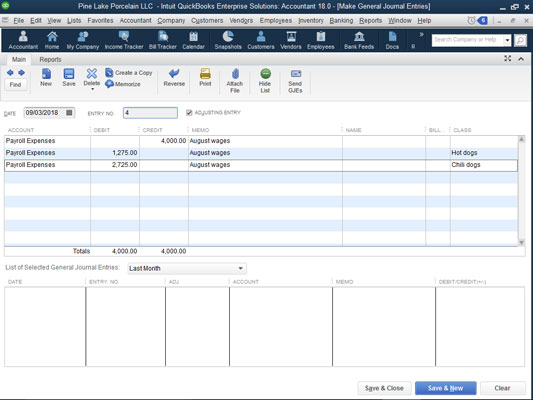Open the Accountant menu
Image resolution: width=533 pixels, height=400 pixels.
click(135, 20)
